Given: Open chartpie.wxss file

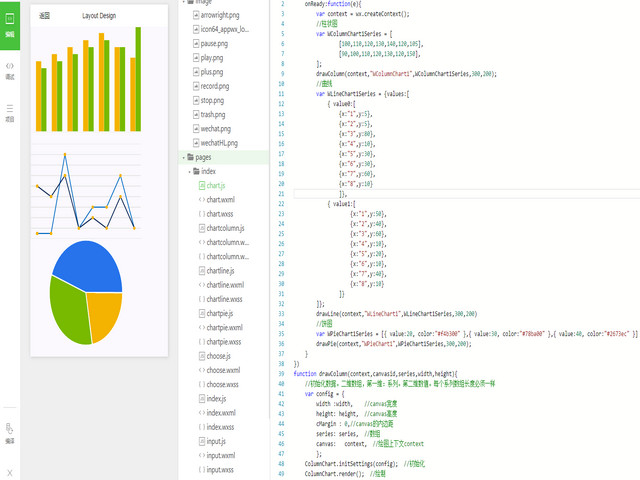Looking at the screenshot, I should [x=220, y=342].
